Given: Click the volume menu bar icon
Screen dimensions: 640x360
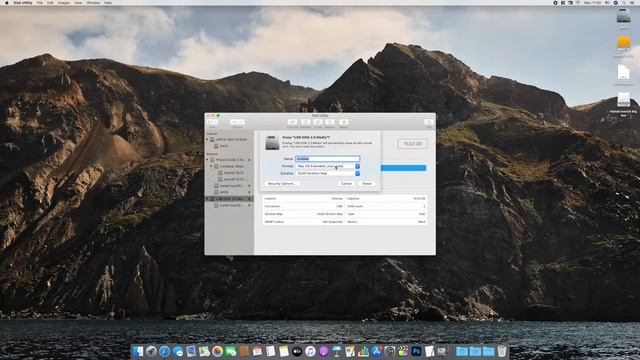Looking at the screenshot, I should 607,3.
